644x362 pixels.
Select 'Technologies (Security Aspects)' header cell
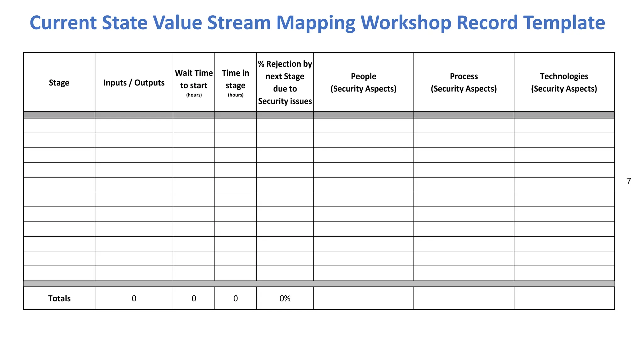pyautogui.click(x=564, y=82)
